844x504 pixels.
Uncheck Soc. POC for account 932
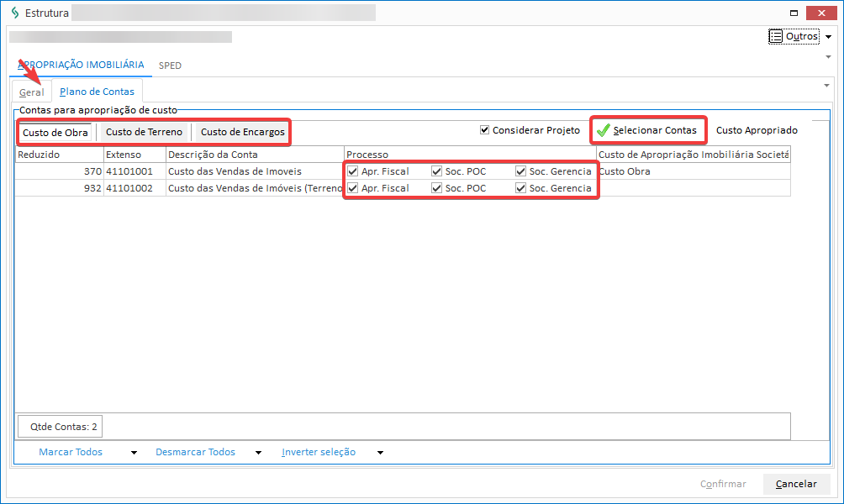coord(436,188)
